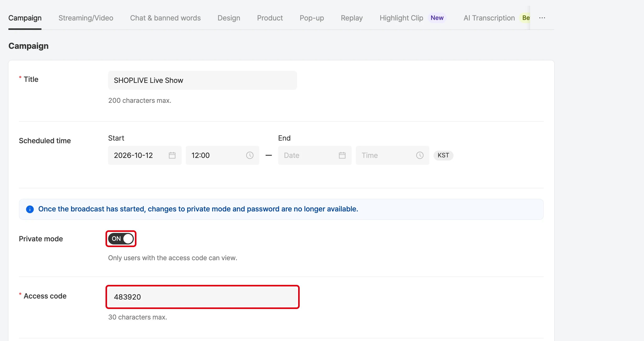Image resolution: width=644 pixels, height=341 pixels.
Task: Click the Access code field 483920
Action: click(x=203, y=297)
